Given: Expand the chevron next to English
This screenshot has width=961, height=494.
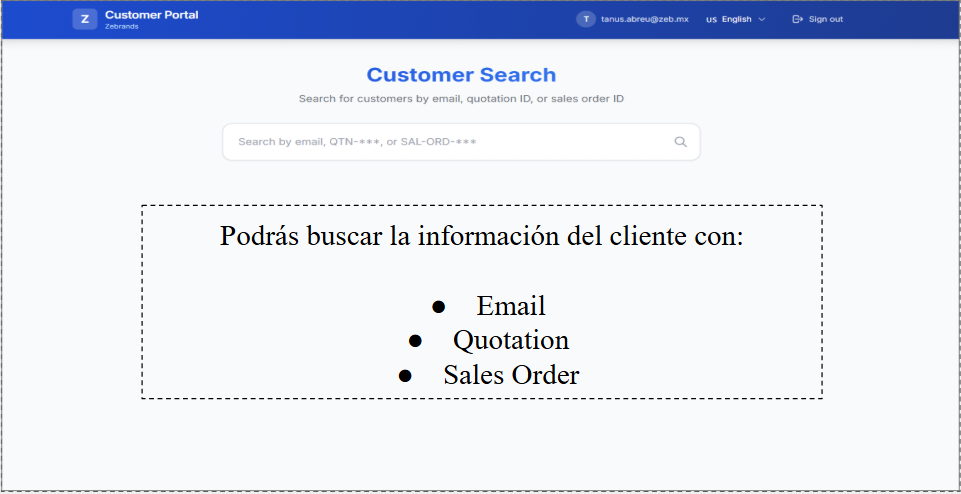Looking at the screenshot, I should pos(762,19).
